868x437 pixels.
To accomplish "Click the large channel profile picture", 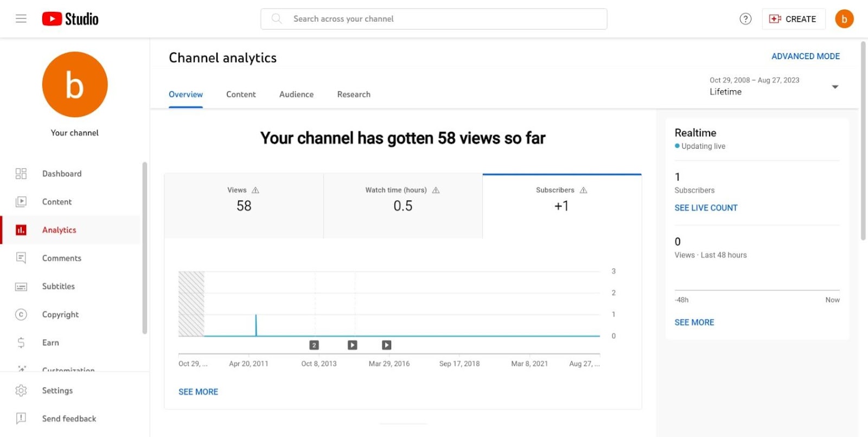I will 75,84.
